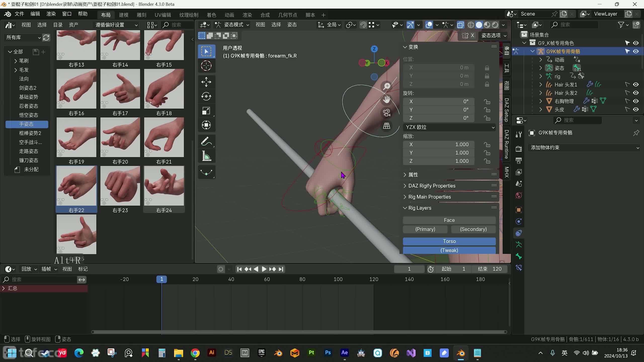Activate the 3D Cursor tool
This screenshot has height=362, width=644.
pyautogui.click(x=206, y=66)
